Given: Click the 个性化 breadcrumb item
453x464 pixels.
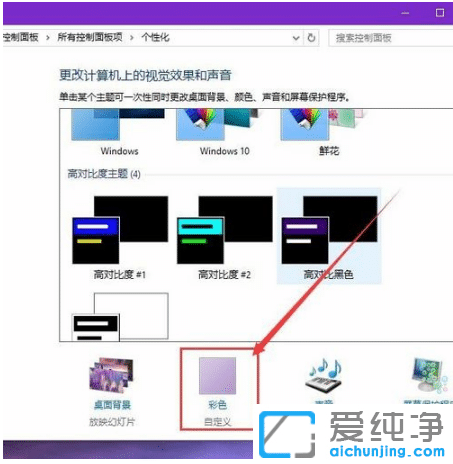Looking at the screenshot, I should [x=155, y=37].
